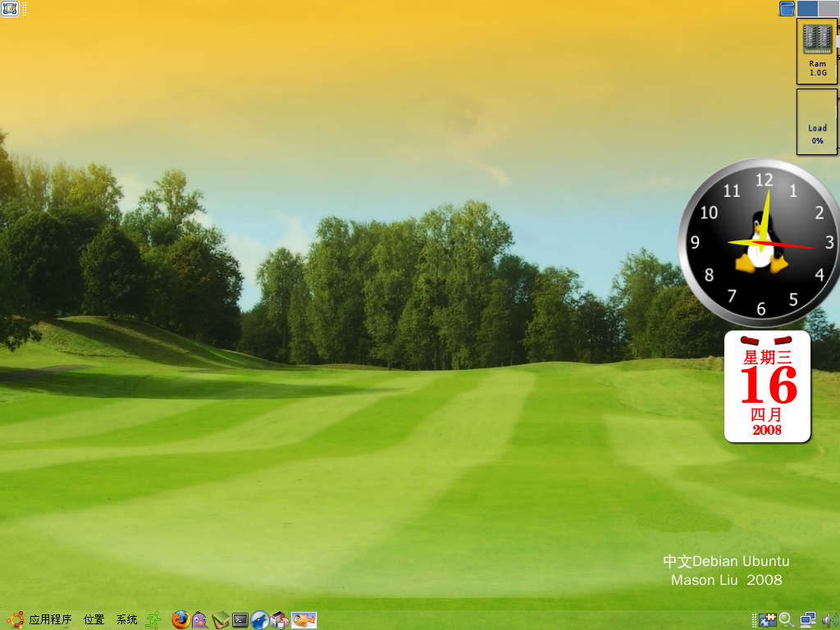Click the green running man launcher

[153, 620]
